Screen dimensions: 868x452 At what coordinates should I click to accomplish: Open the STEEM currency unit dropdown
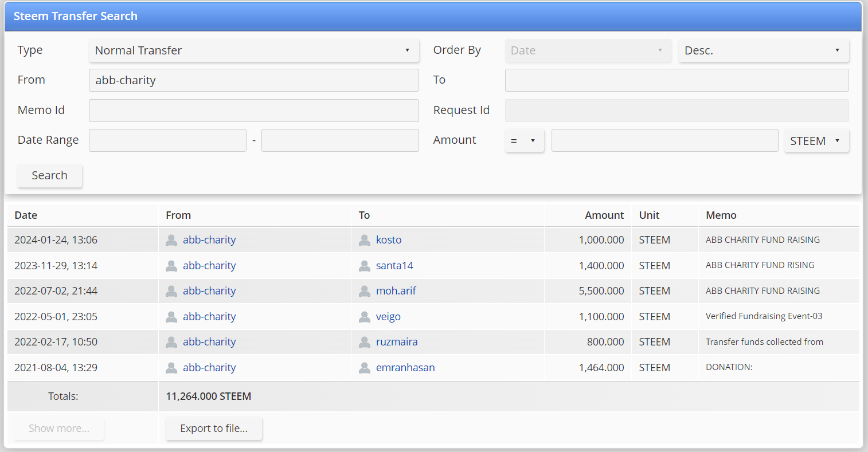[816, 140]
